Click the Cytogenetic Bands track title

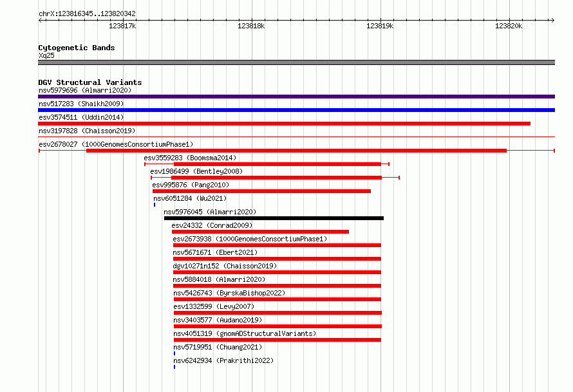click(77, 48)
